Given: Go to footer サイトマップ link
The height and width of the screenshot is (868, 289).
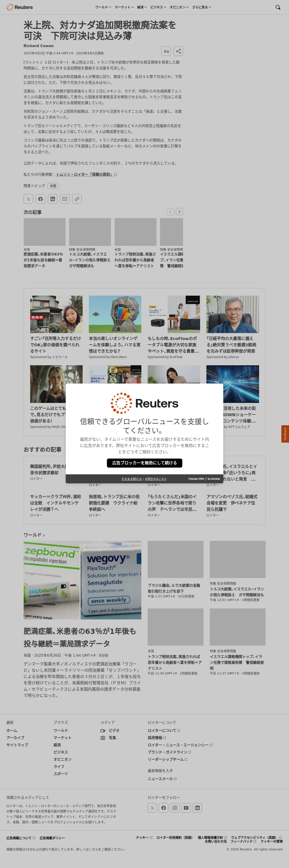Looking at the screenshot, I should tap(17, 745).
